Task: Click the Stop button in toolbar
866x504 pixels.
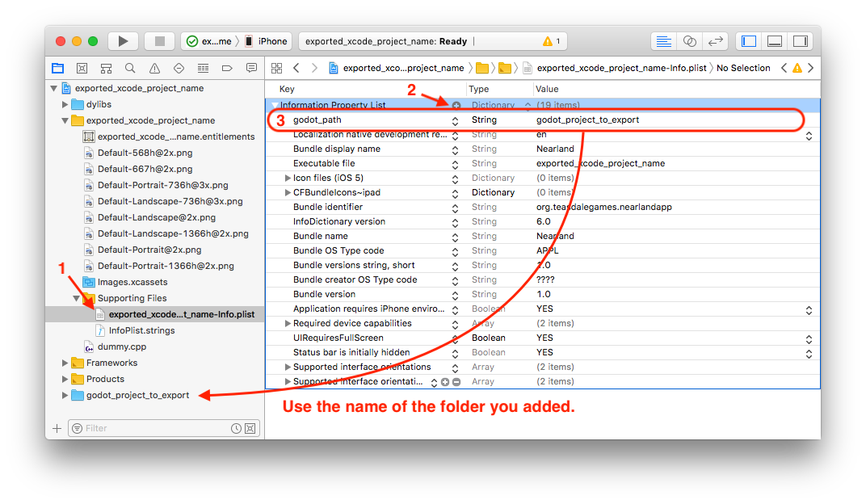Action: coord(160,41)
